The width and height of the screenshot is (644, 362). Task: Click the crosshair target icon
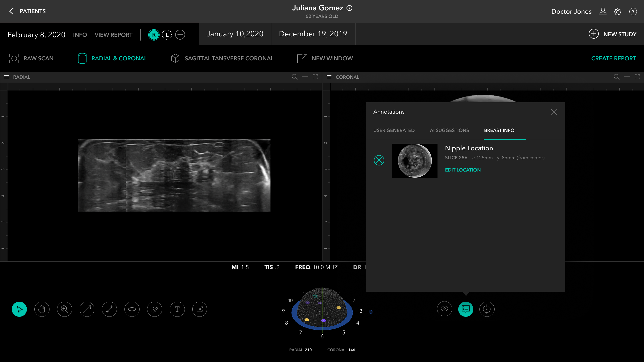pos(487,309)
